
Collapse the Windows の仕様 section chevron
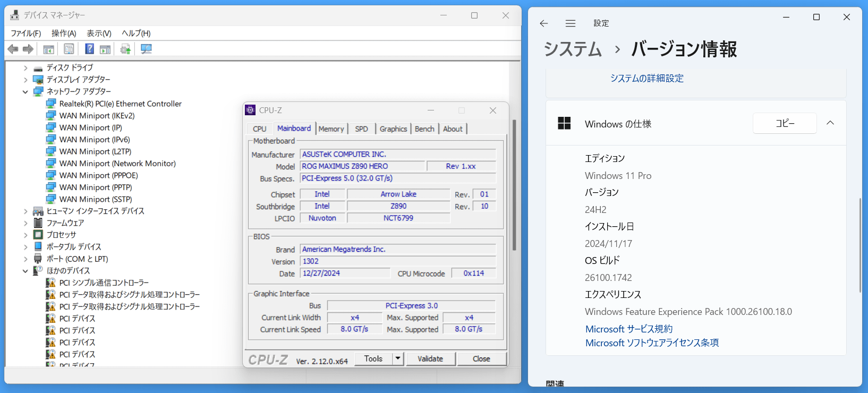pyautogui.click(x=830, y=123)
